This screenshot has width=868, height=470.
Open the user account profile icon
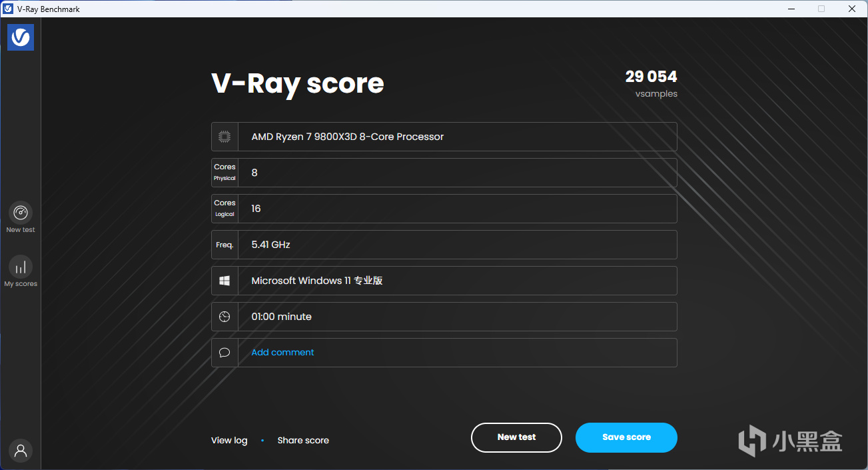click(x=21, y=450)
